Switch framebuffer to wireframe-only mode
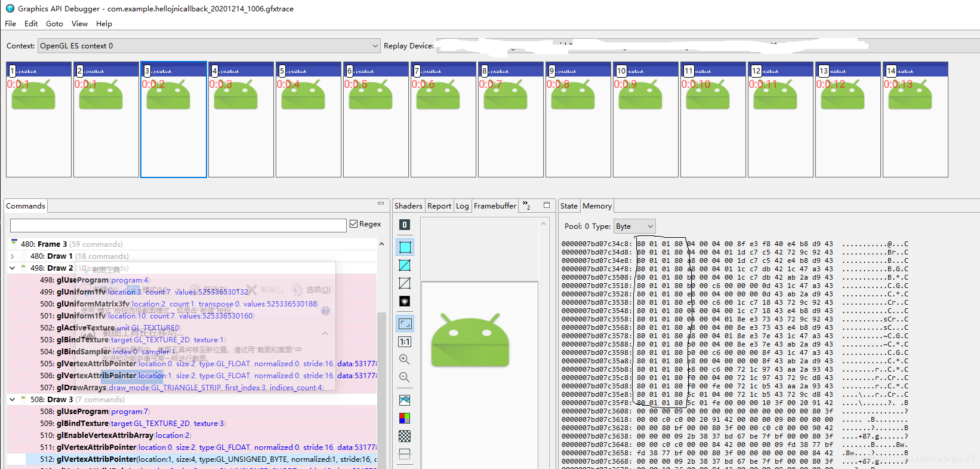The height and width of the screenshot is (469, 980). 405,283
